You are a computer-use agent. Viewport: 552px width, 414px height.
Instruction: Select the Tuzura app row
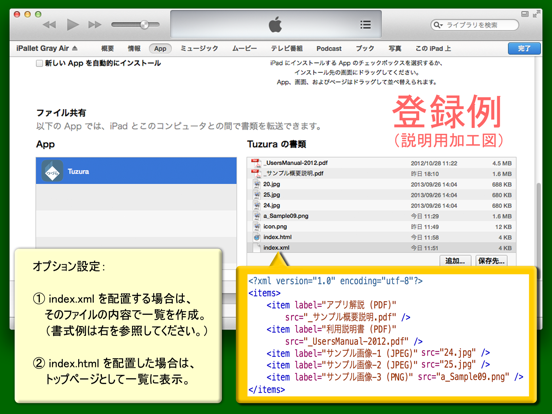(136, 171)
